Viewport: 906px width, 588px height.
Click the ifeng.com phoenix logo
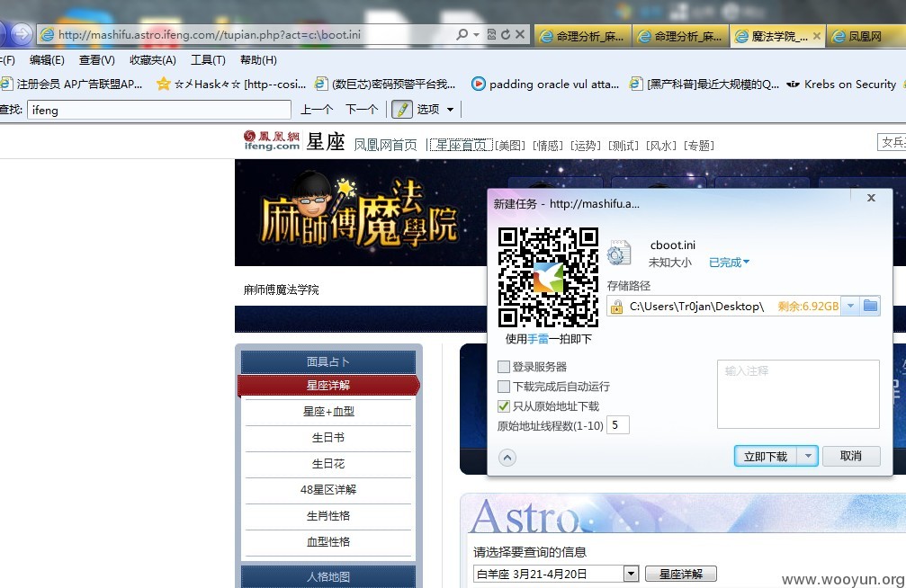tap(271, 140)
